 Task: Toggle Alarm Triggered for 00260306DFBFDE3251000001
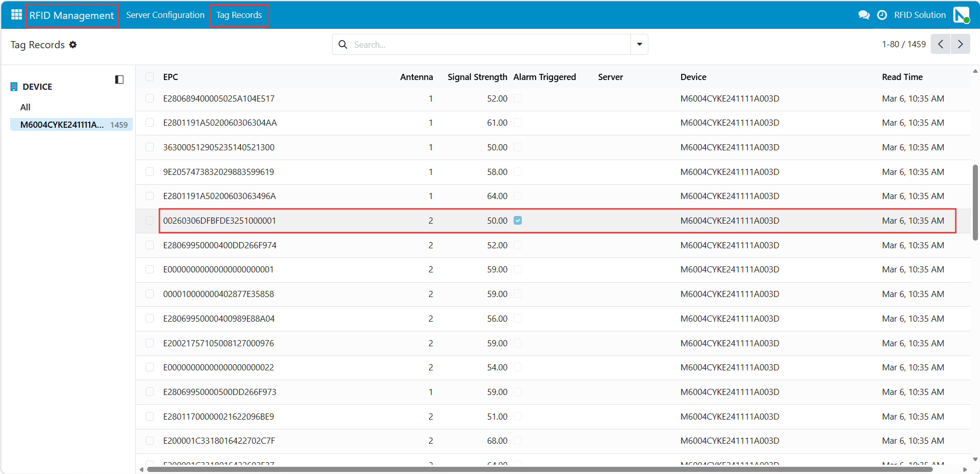[518, 221]
